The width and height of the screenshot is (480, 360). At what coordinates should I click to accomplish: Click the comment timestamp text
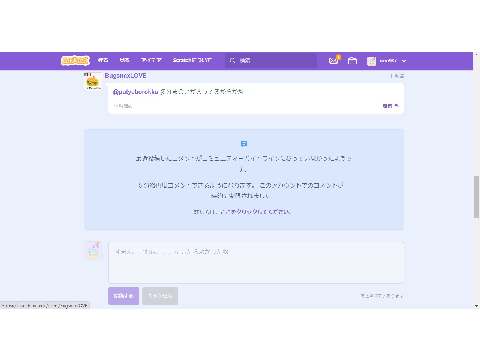point(122,106)
